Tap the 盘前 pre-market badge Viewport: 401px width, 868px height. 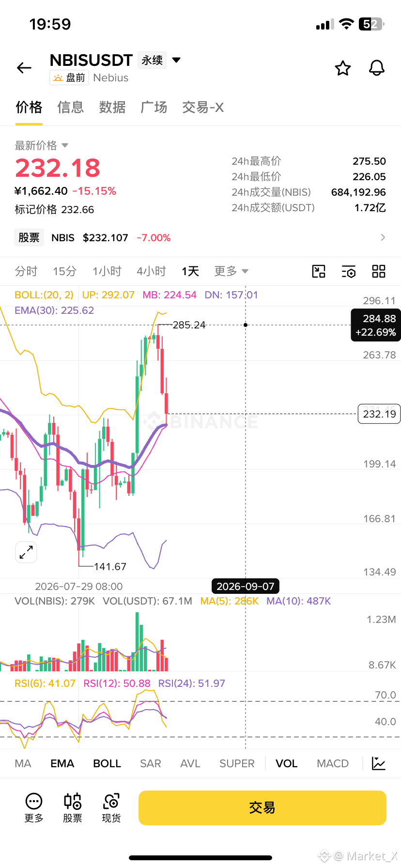click(69, 77)
